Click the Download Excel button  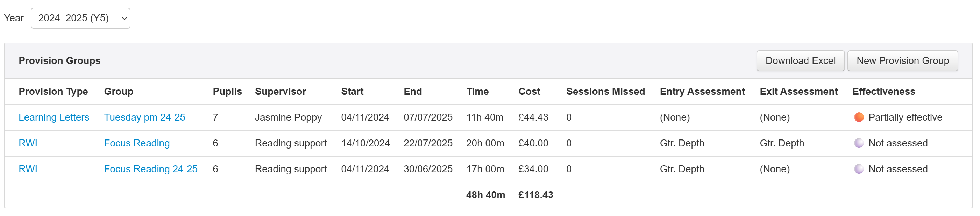click(x=800, y=60)
